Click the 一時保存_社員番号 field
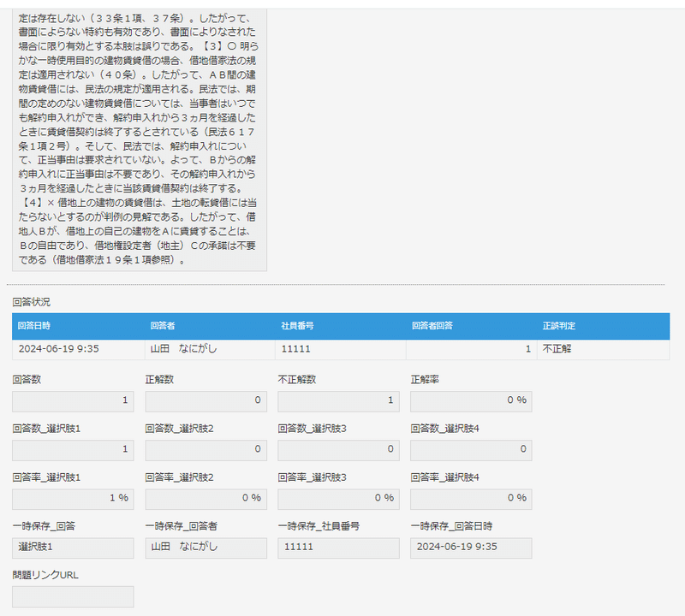Image resolution: width=685 pixels, height=616 pixels. coord(338,548)
